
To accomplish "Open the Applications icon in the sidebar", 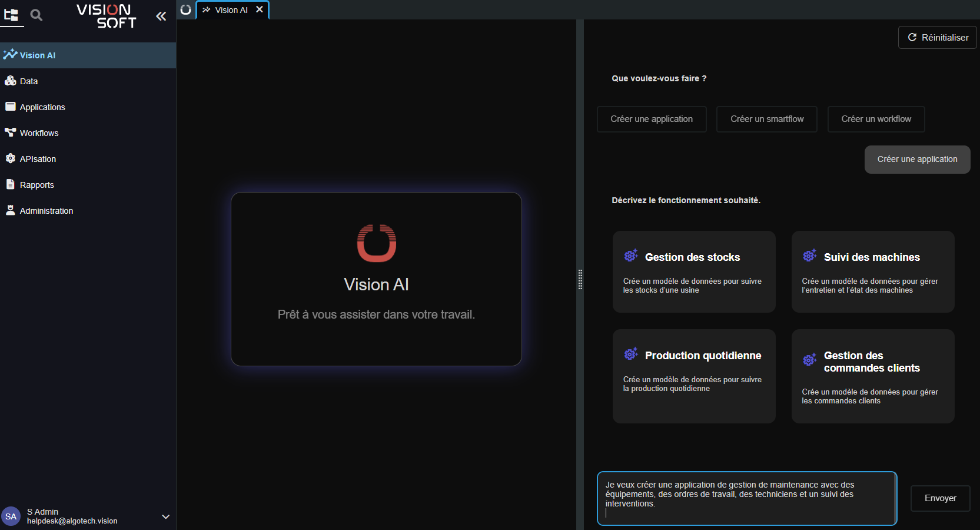I will (10, 107).
